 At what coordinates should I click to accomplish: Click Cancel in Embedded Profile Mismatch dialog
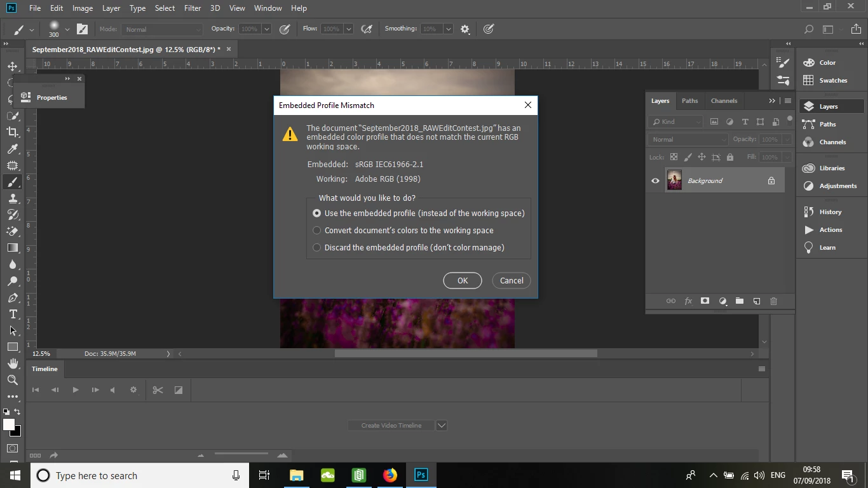click(x=512, y=281)
